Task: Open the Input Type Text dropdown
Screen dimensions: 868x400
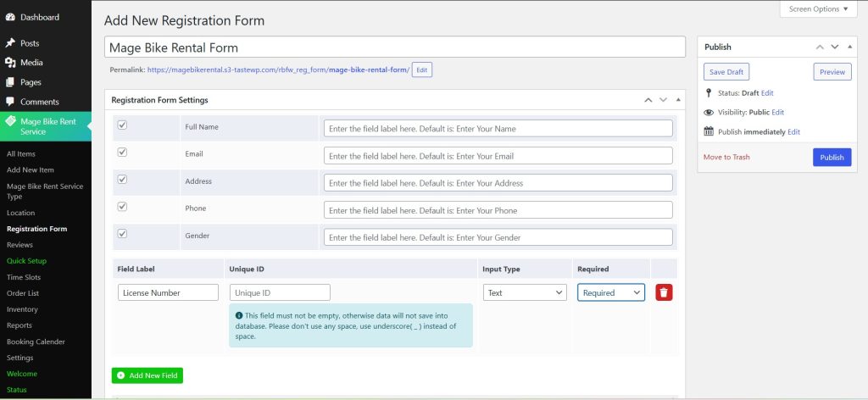Action: point(525,292)
